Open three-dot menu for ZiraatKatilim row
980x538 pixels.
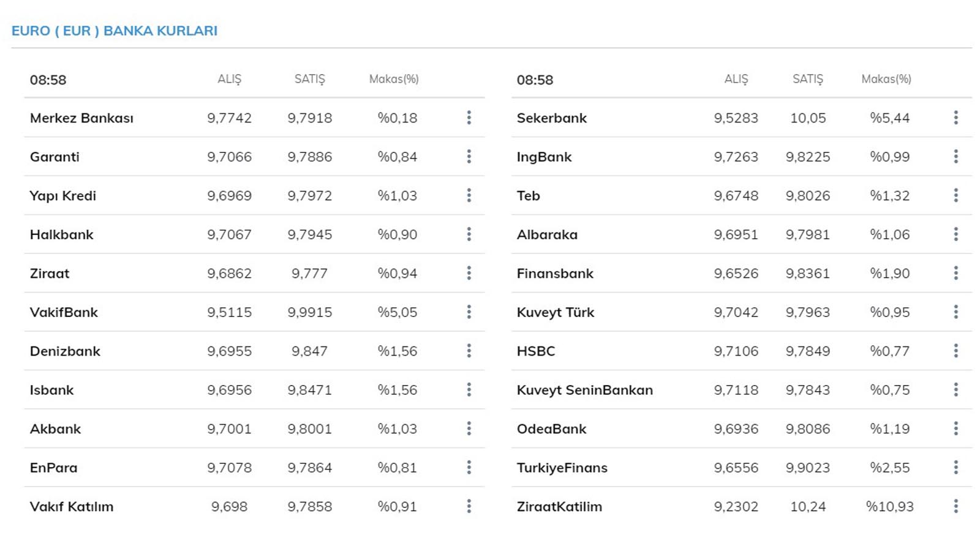point(956,506)
